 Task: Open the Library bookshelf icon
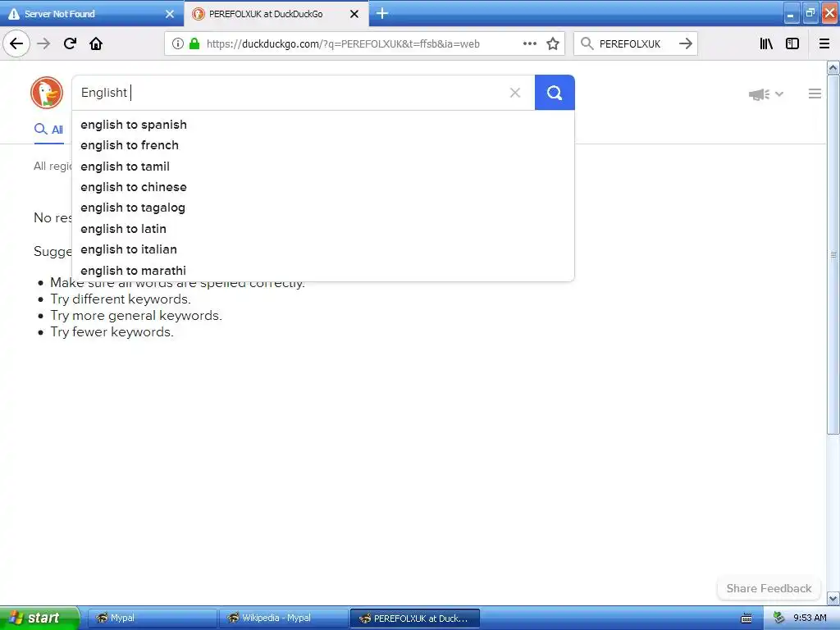(x=766, y=43)
